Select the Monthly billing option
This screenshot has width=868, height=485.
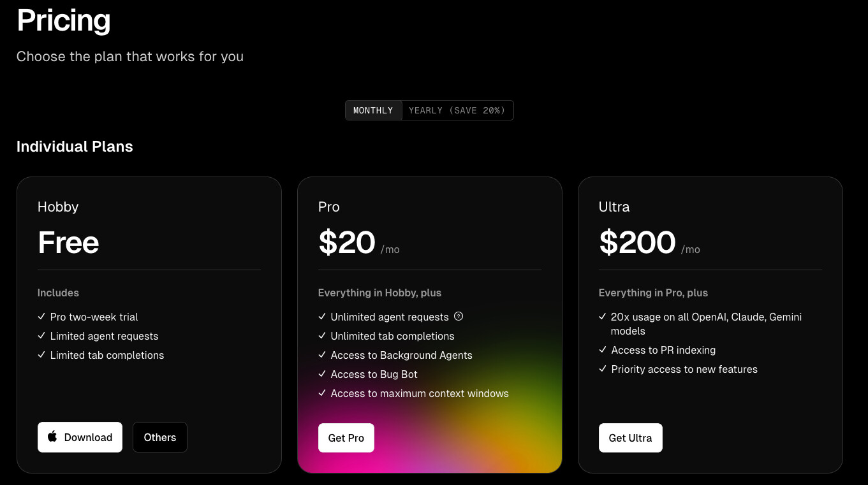(x=373, y=110)
